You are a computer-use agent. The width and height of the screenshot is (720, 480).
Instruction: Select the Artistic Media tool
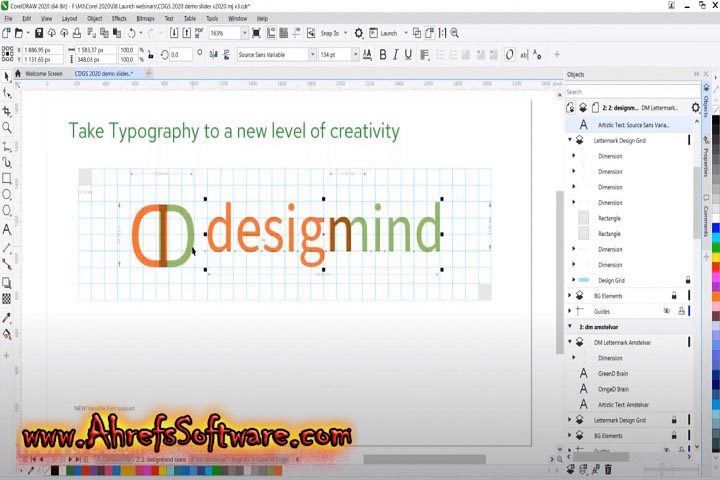(x=7, y=162)
